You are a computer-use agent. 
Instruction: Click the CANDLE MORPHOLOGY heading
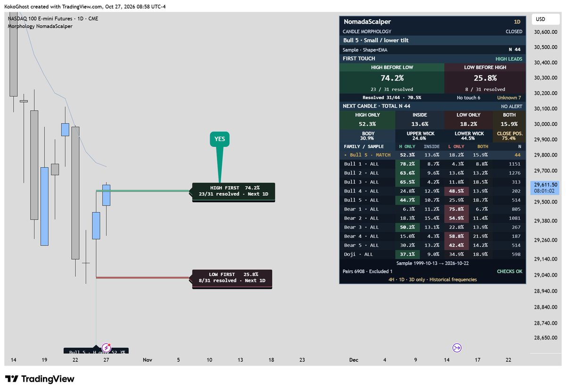[367, 32]
